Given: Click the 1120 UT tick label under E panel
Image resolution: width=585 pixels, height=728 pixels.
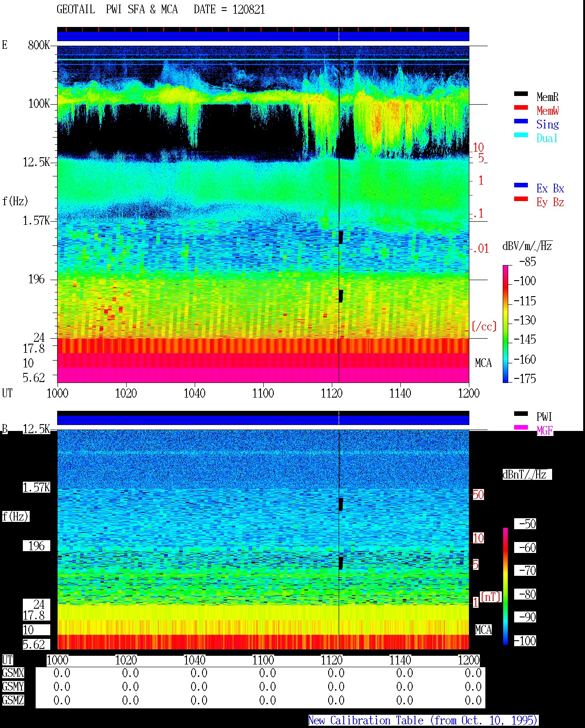Looking at the screenshot, I should pyautogui.click(x=332, y=393).
